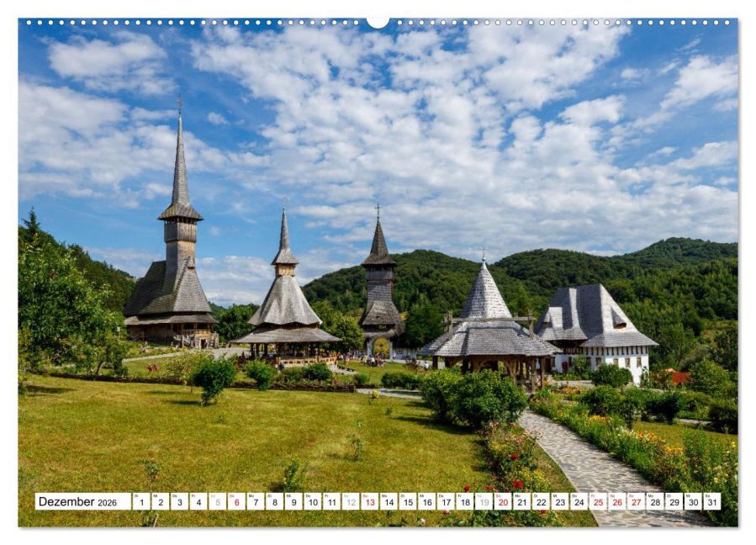This screenshot has width=756, height=545.
Task: Select day 2 in the calendar strip
Action: click(160, 501)
